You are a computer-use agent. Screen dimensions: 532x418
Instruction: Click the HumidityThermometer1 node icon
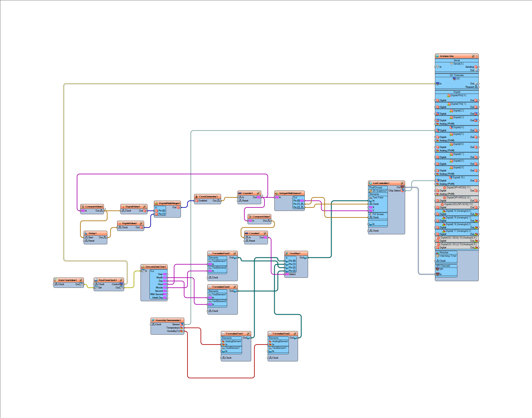(x=153, y=312)
